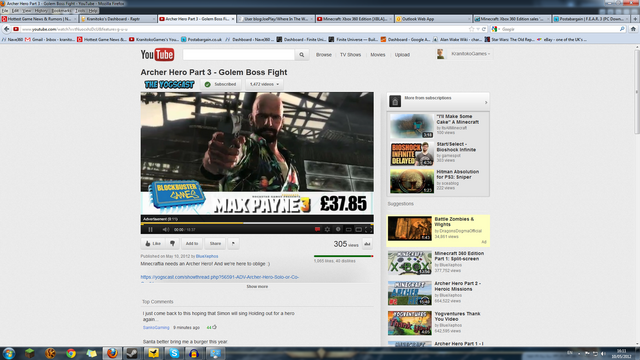Pause the video with the pause button
Viewport: 640px width, 360px height.
click(150, 230)
